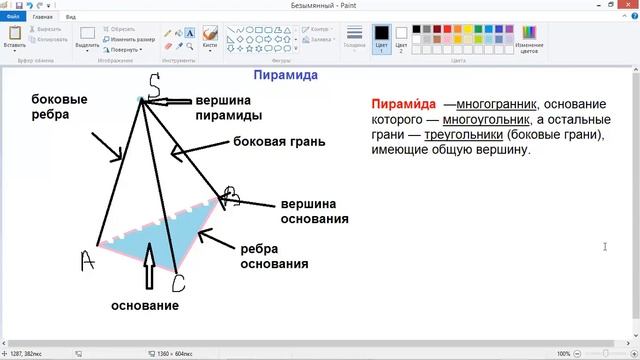The image size is (640, 360).
Task: Choose the Five-point star shape
Action: tap(249, 49)
